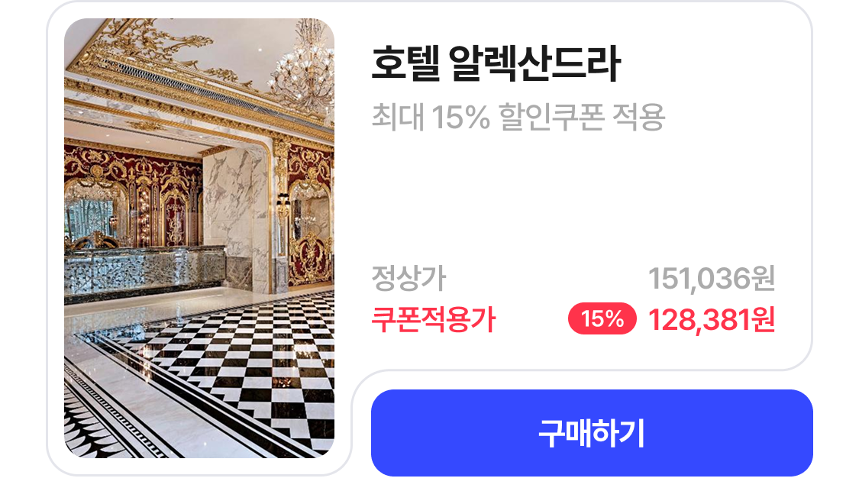Open the hotel lobby photo thumbnail
This screenshot has height=504, width=859.
click(x=199, y=238)
